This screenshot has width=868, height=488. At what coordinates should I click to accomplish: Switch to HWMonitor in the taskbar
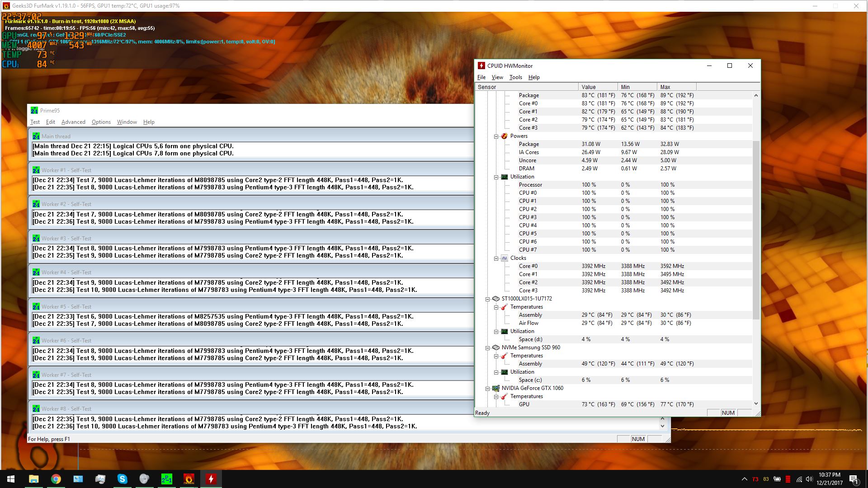(x=211, y=479)
